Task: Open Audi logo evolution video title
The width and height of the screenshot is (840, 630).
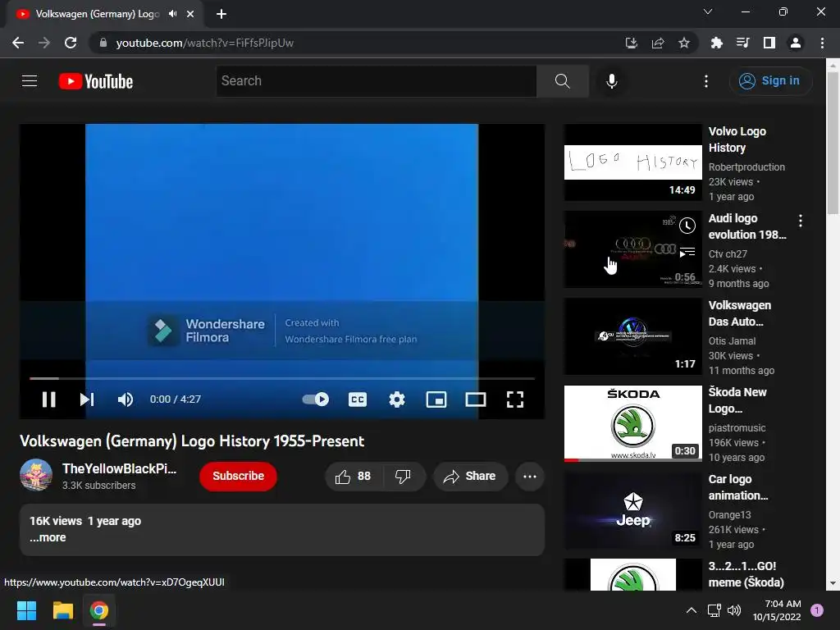Action: 747,226
